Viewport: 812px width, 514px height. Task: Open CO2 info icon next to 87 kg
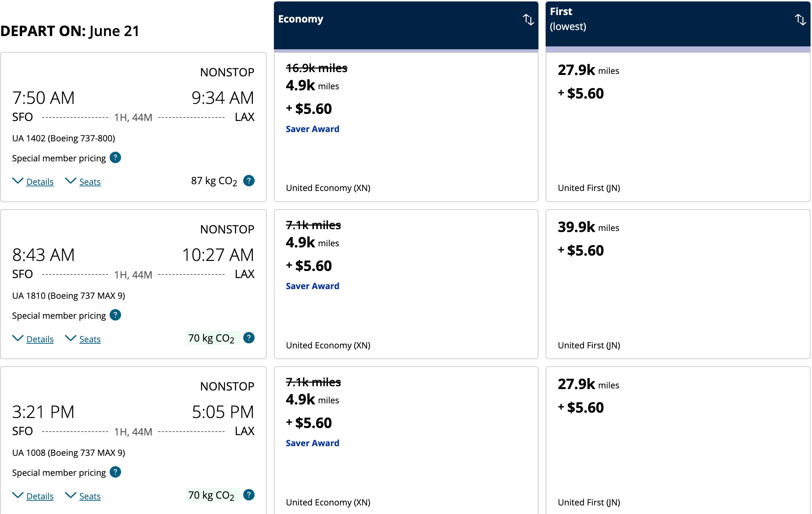[249, 181]
